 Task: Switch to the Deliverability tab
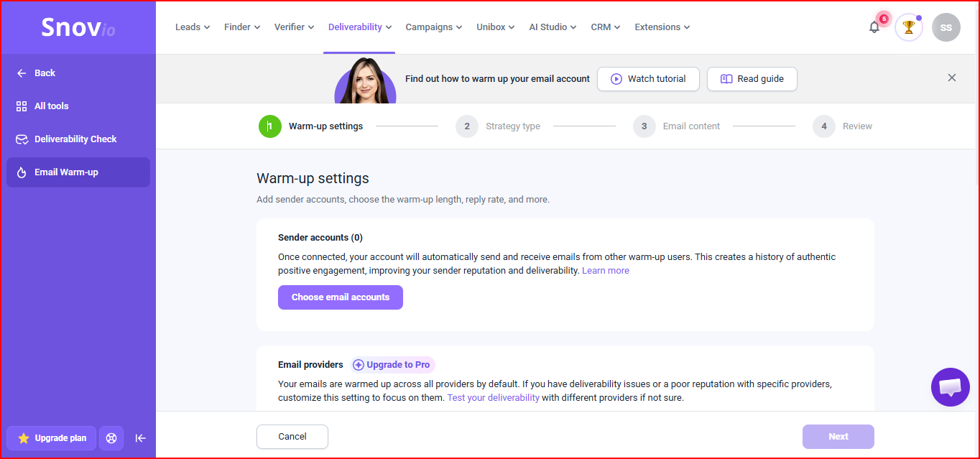pos(359,27)
